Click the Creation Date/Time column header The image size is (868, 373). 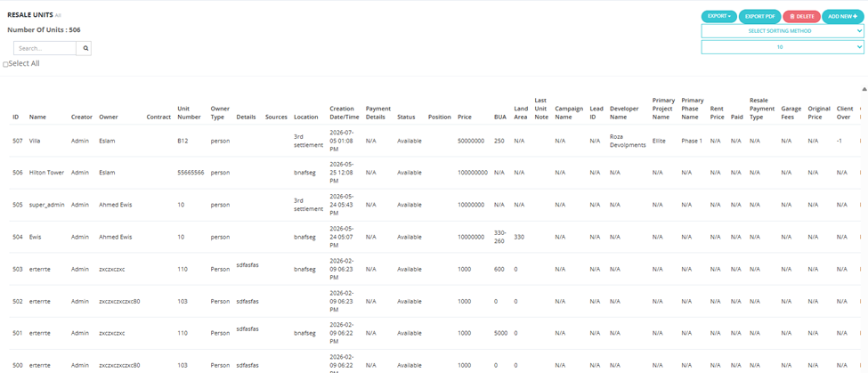tap(345, 113)
